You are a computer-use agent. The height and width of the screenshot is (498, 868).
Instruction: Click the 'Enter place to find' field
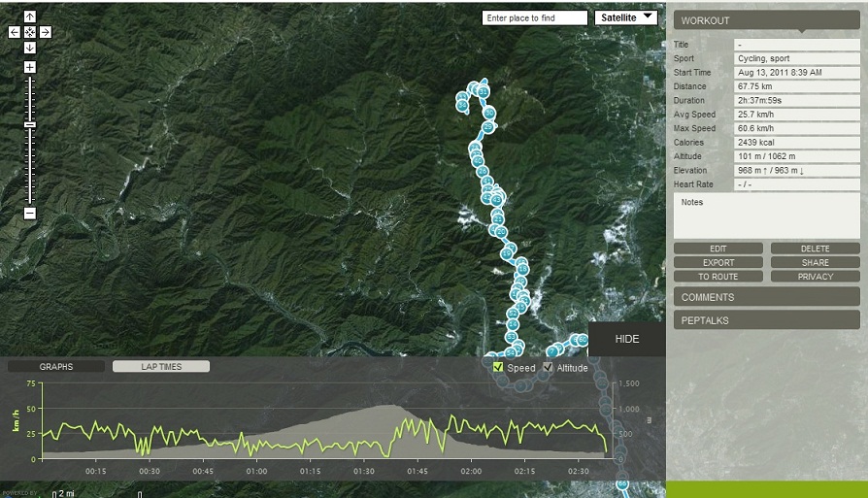[x=535, y=17]
